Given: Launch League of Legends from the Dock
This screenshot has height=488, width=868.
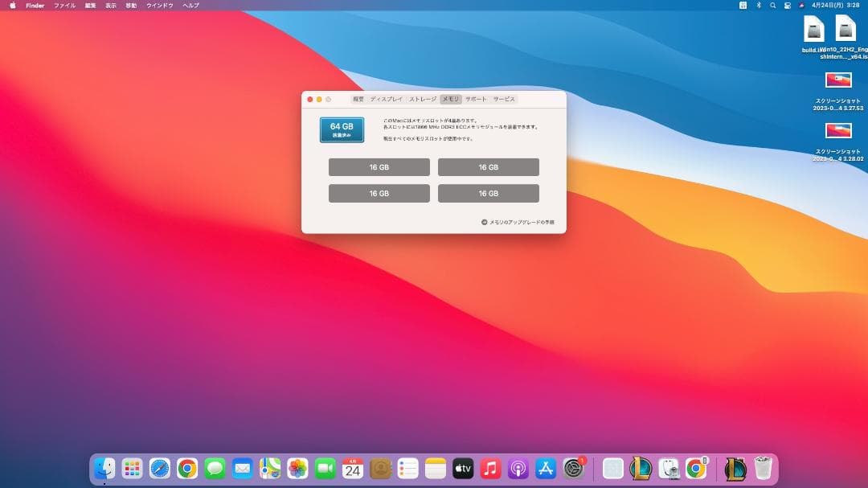Looking at the screenshot, I should pos(639,467).
